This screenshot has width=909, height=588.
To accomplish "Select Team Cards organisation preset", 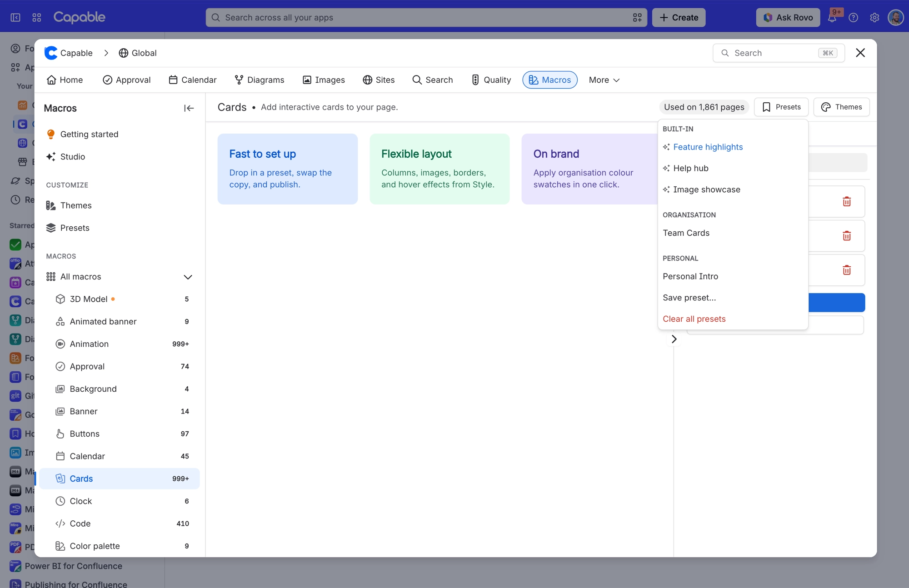I will [733, 233].
